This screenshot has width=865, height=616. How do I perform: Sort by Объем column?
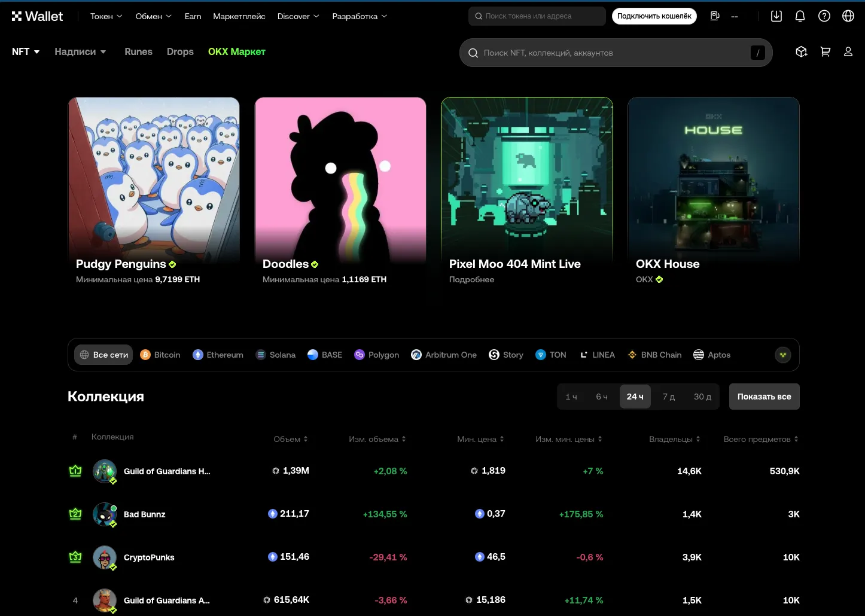291,439
